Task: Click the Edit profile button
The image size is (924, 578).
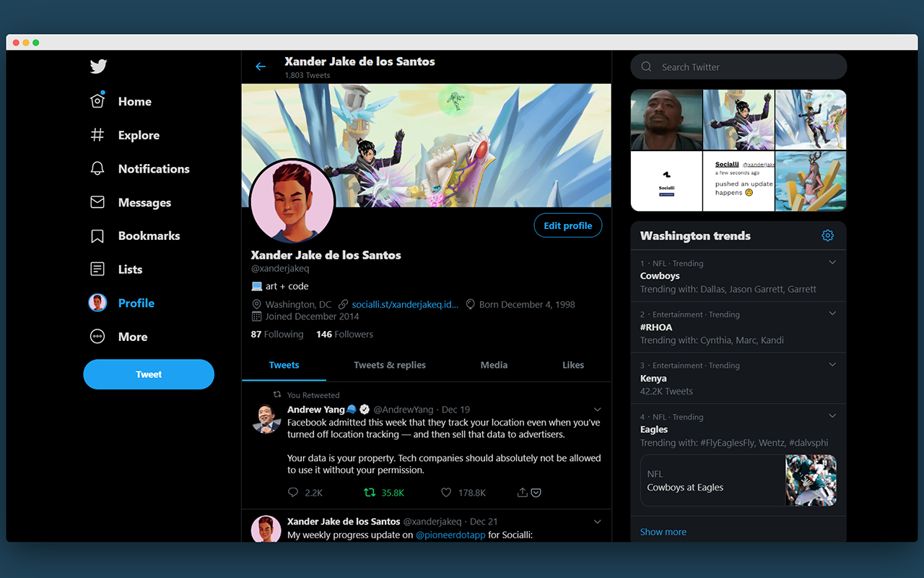Action: tap(568, 225)
